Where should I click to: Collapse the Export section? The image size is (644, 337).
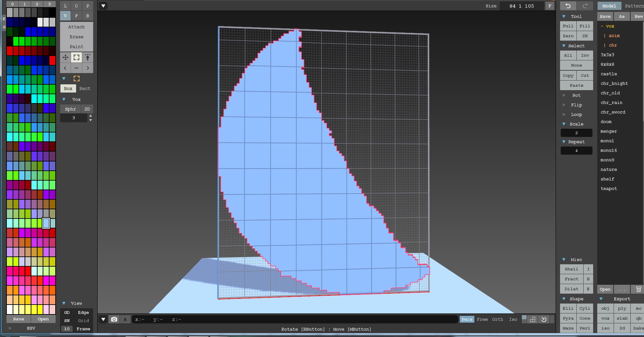click(601, 299)
